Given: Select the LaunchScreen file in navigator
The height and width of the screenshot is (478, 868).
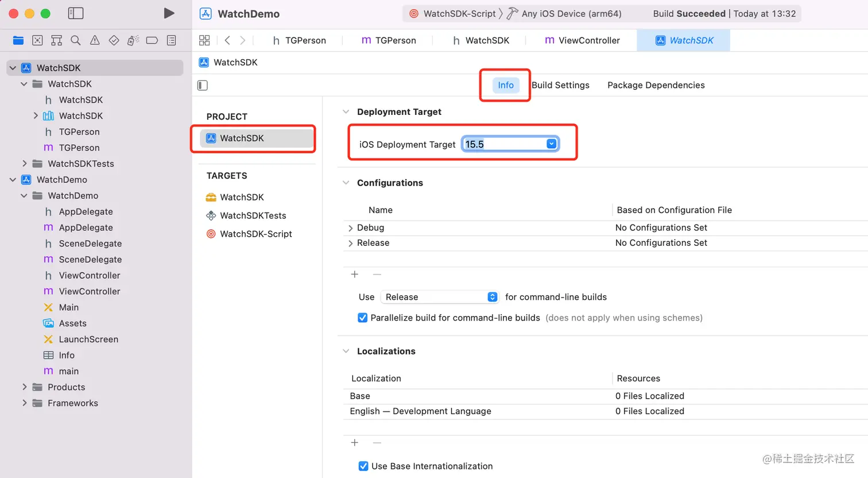Looking at the screenshot, I should (88, 339).
